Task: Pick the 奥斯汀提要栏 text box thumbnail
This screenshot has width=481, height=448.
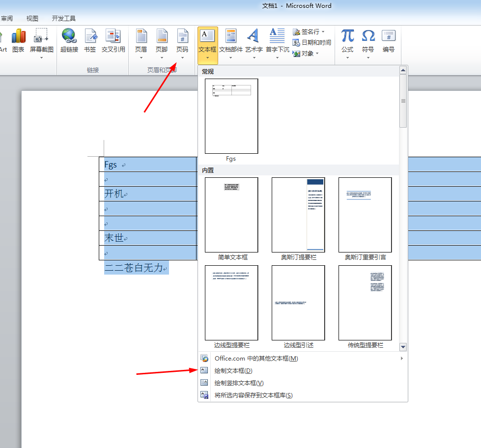Action: (298, 215)
